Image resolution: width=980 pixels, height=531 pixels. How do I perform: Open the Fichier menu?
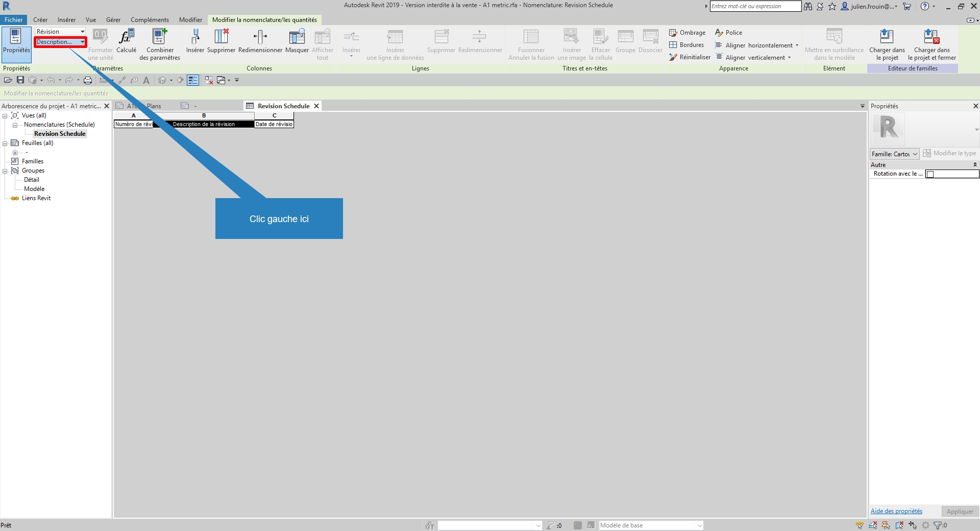click(14, 20)
